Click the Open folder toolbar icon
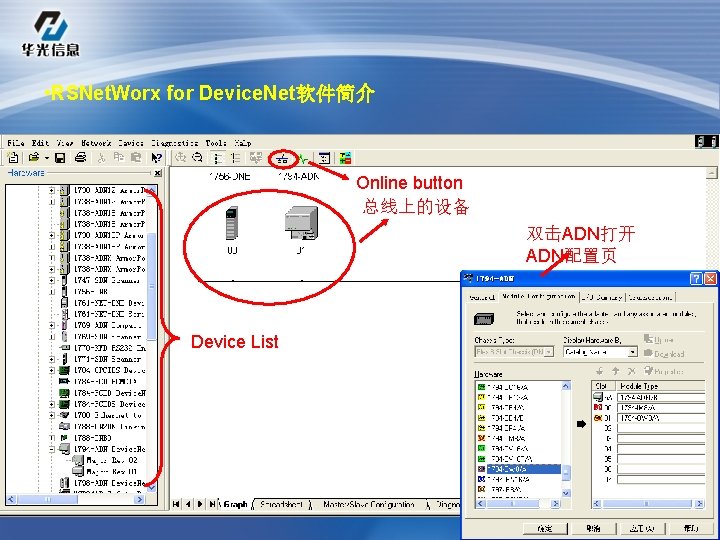The height and width of the screenshot is (540, 720). click(x=34, y=158)
